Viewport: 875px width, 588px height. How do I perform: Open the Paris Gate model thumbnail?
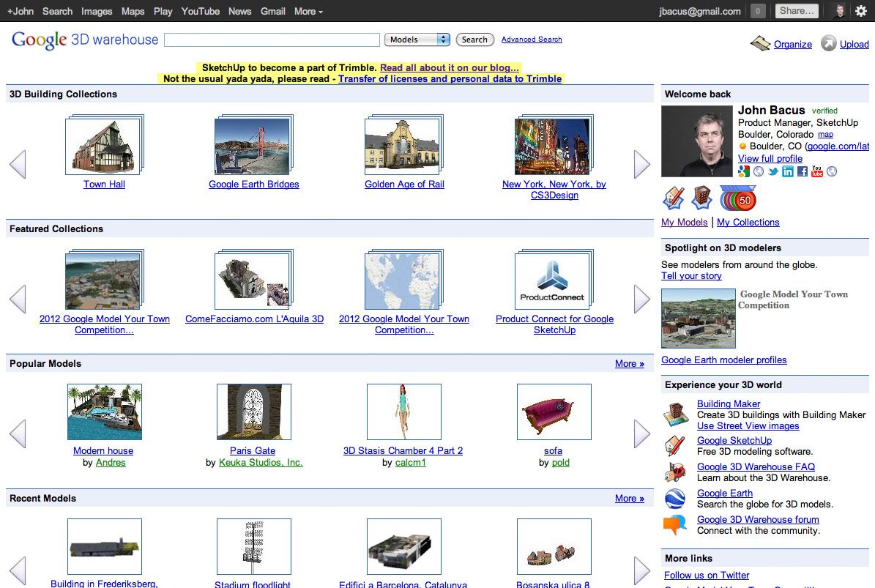tap(254, 412)
